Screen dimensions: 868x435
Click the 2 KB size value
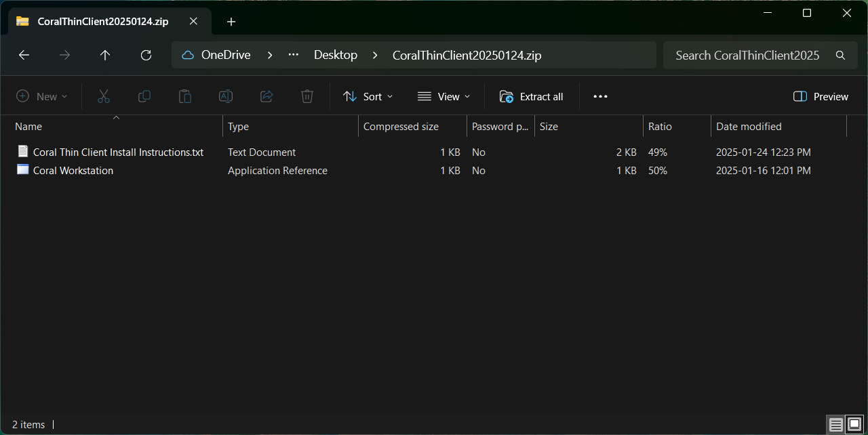(627, 152)
